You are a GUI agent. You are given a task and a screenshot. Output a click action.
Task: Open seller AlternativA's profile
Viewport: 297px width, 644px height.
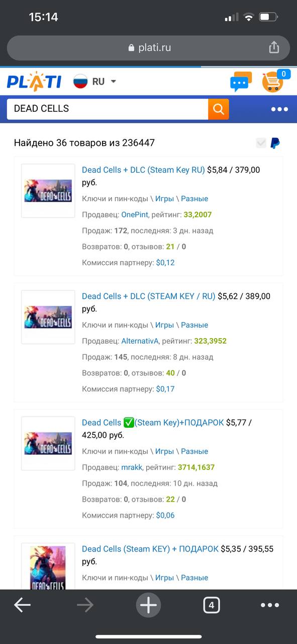tap(140, 341)
